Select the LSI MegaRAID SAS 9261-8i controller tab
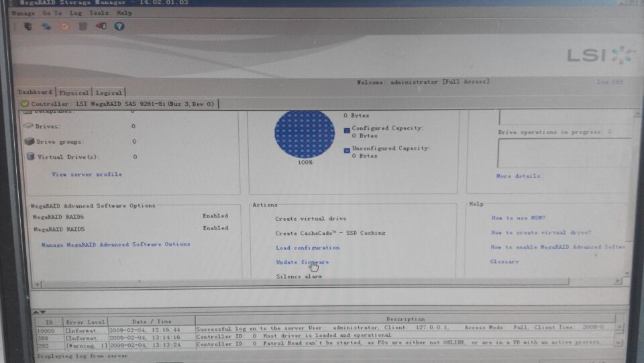The height and width of the screenshot is (363, 644). pos(118,104)
